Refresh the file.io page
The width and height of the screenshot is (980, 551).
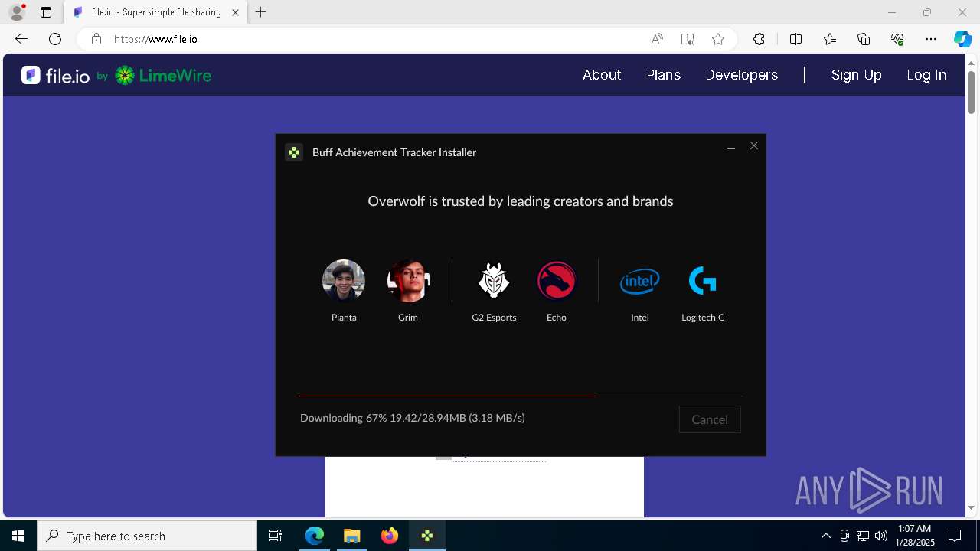click(x=55, y=39)
